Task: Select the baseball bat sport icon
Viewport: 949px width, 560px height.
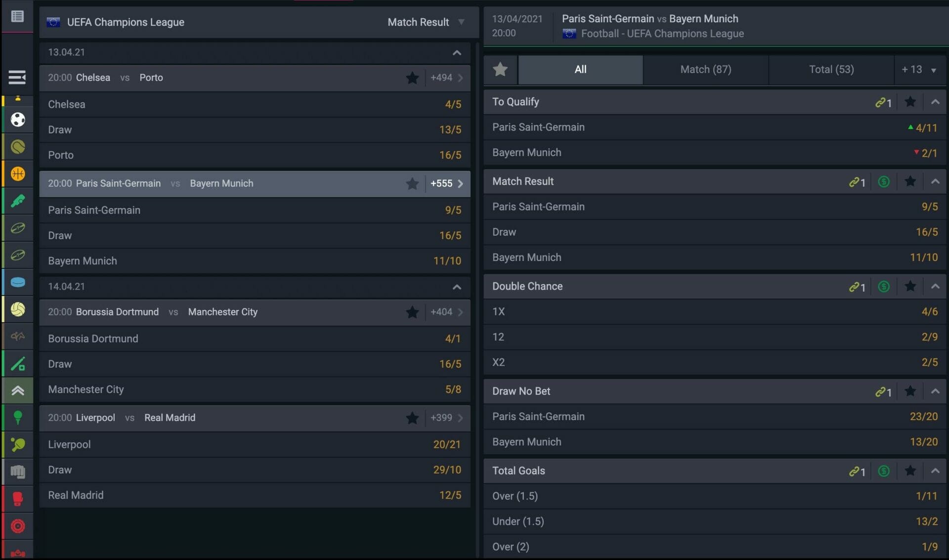Action: (18, 364)
